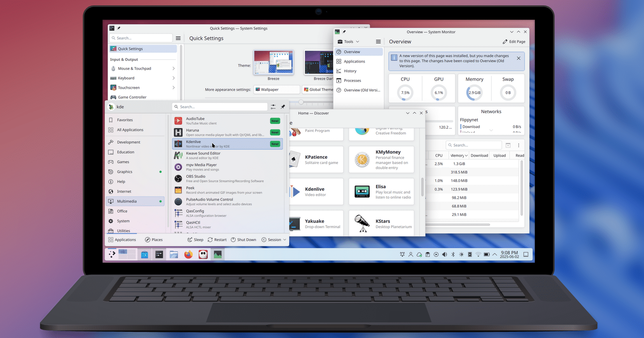The image size is (644, 338).
Task: Open Kwave Sound Editor
Action: click(203, 155)
